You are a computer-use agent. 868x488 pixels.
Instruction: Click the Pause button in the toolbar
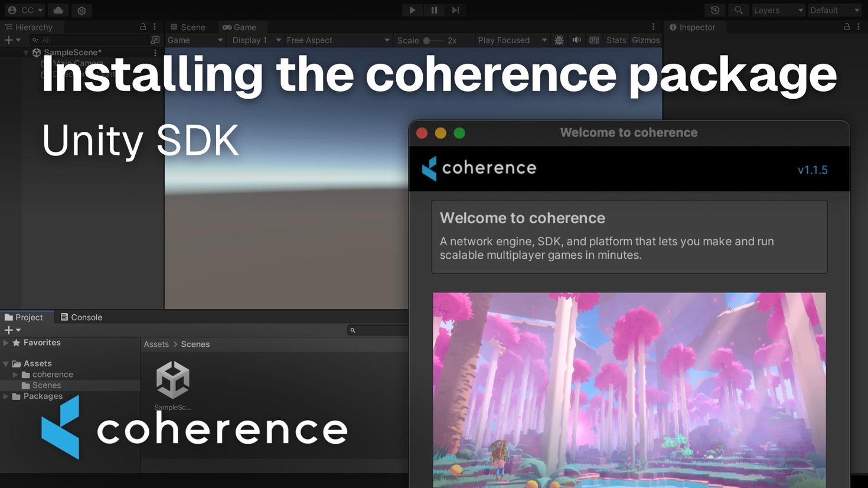click(434, 10)
